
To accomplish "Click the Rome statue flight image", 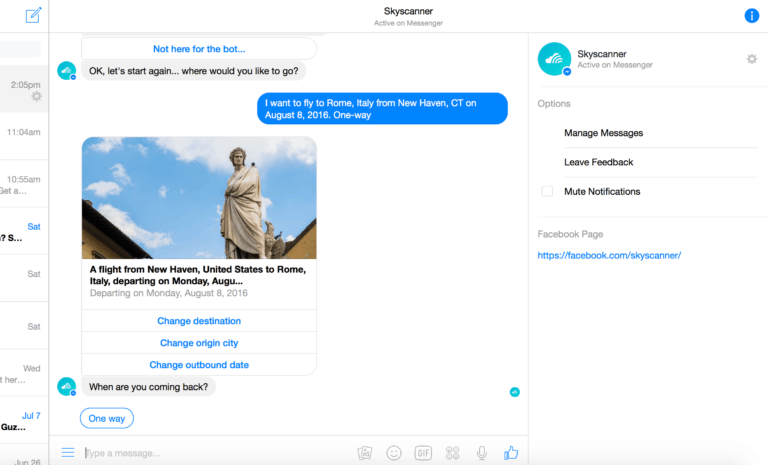I will click(199, 197).
